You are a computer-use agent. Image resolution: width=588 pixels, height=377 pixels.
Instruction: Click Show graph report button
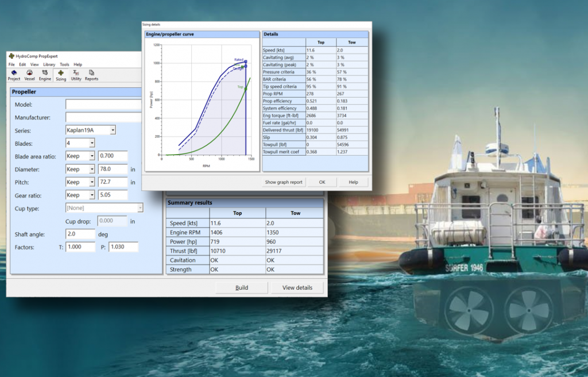pyautogui.click(x=283, y=182)
